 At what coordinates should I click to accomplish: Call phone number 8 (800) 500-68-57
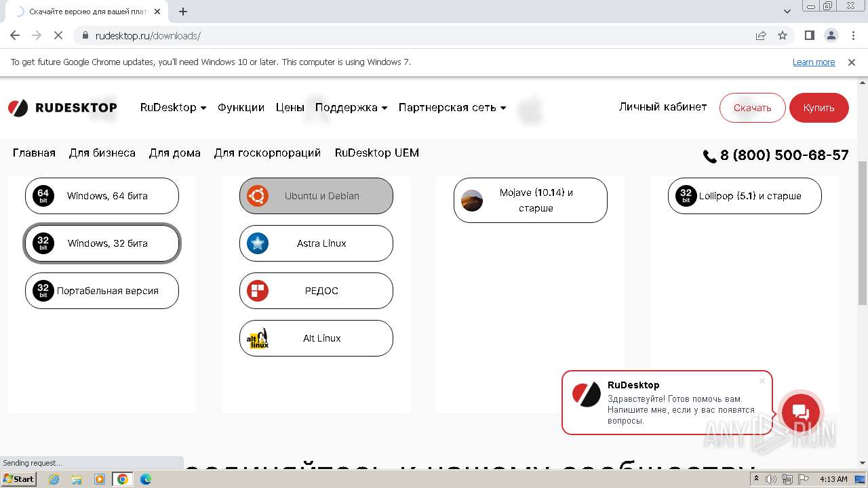pyautogui.click(x=784, y=155)
